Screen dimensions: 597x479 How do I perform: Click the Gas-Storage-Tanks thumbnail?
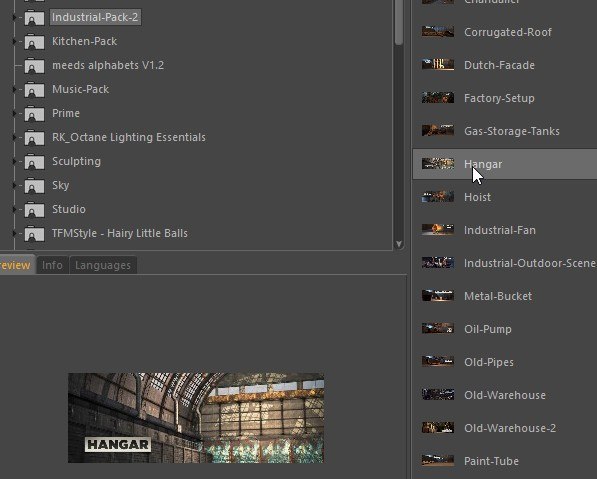coord(438,131)
